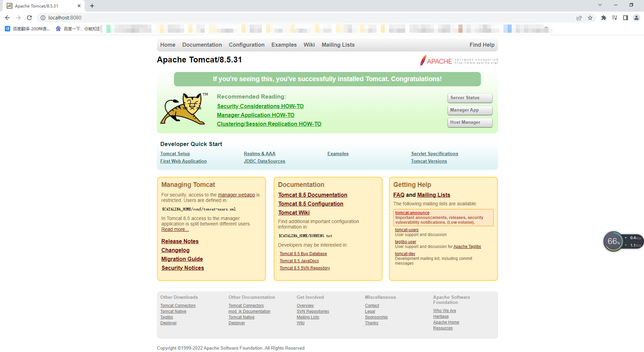Open Security Considerations HOW-TO link
Image resolution: width=644 pixels, height=352 pixels.
[260, 106]
